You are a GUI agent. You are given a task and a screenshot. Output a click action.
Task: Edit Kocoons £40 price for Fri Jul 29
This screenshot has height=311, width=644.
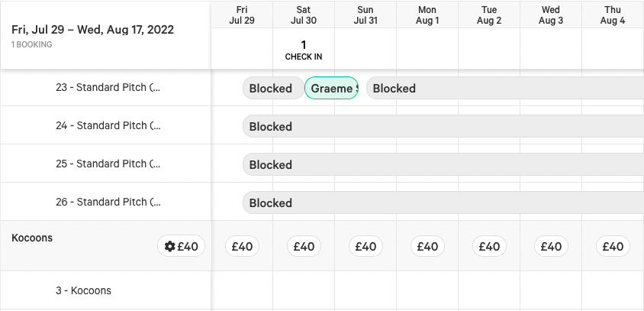click(x=243, y=246)
